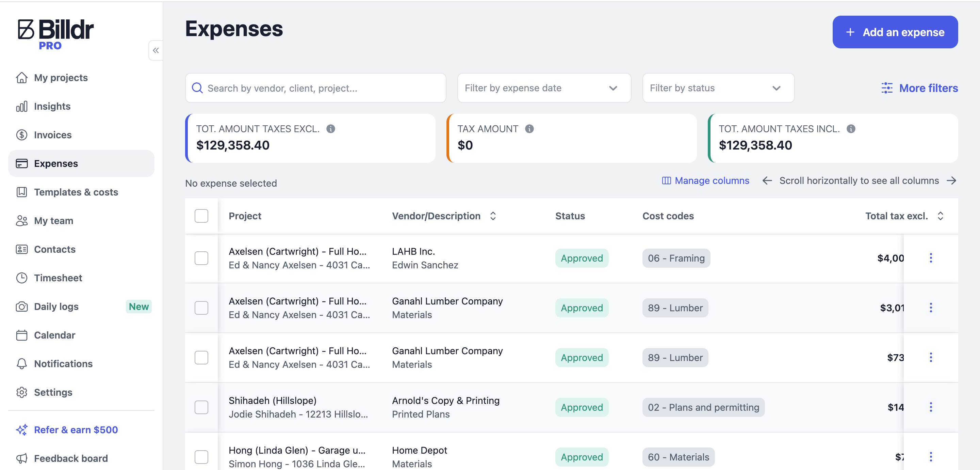Image resolution: width=980 pixels, height=470 pixels.
Task: Click the left scroll arrow above table
Action: click(x=767, y=181)
